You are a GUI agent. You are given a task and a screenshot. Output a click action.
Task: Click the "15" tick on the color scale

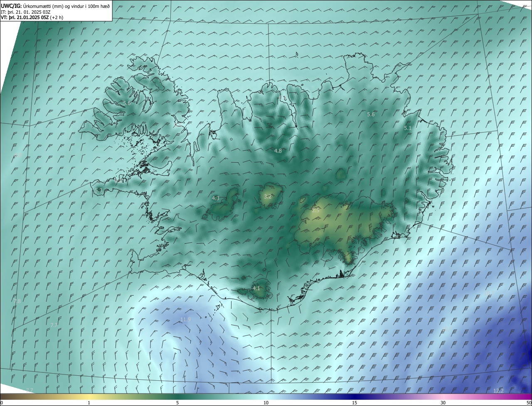point(355,403)
